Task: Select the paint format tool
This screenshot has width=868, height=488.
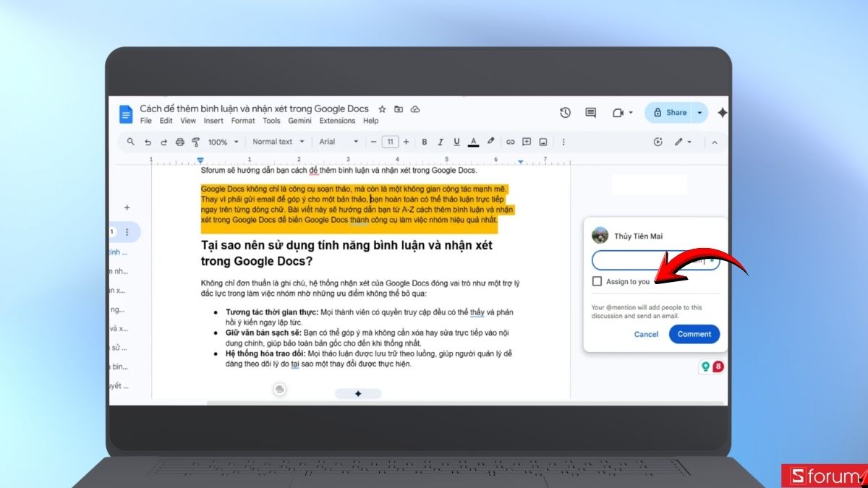Action: coord(195,142)
